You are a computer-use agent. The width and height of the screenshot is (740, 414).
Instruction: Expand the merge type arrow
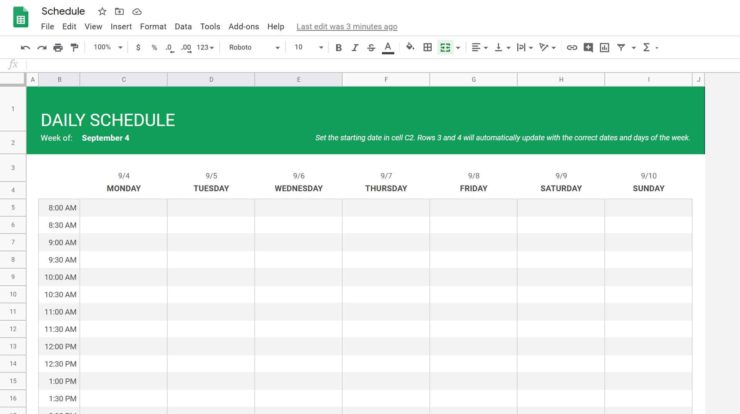(x=458, y=48)
